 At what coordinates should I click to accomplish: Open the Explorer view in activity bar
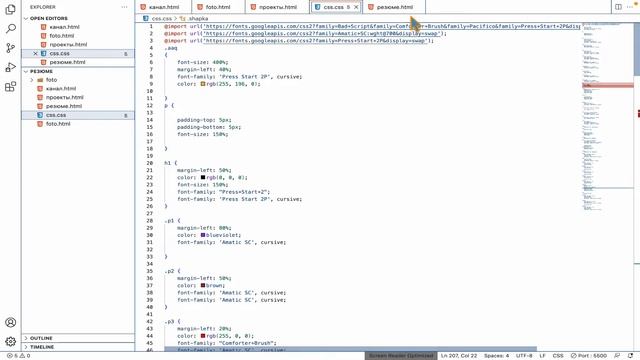coord(11,9)
